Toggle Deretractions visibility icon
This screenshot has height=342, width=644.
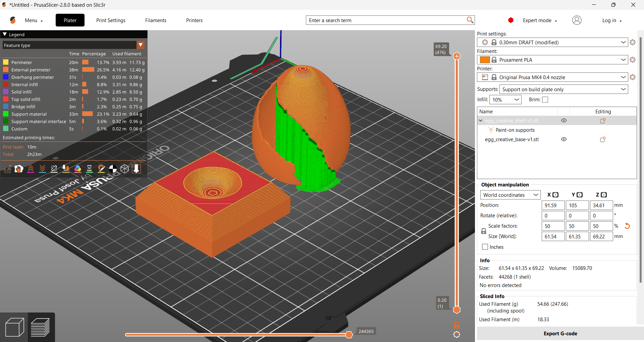click(x=42, y=169)
